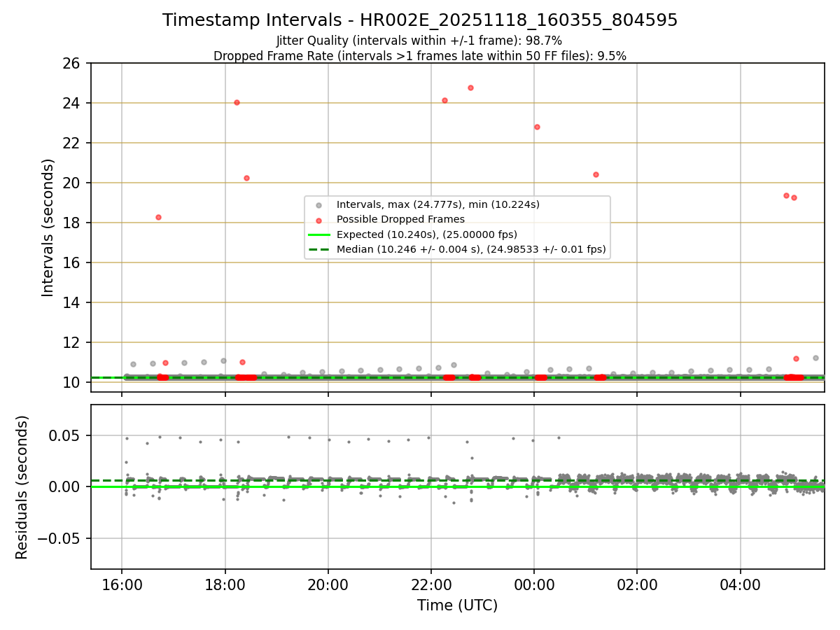
Task: Click the dashed dark-green line sample in the legend
Action: point(319,249)
